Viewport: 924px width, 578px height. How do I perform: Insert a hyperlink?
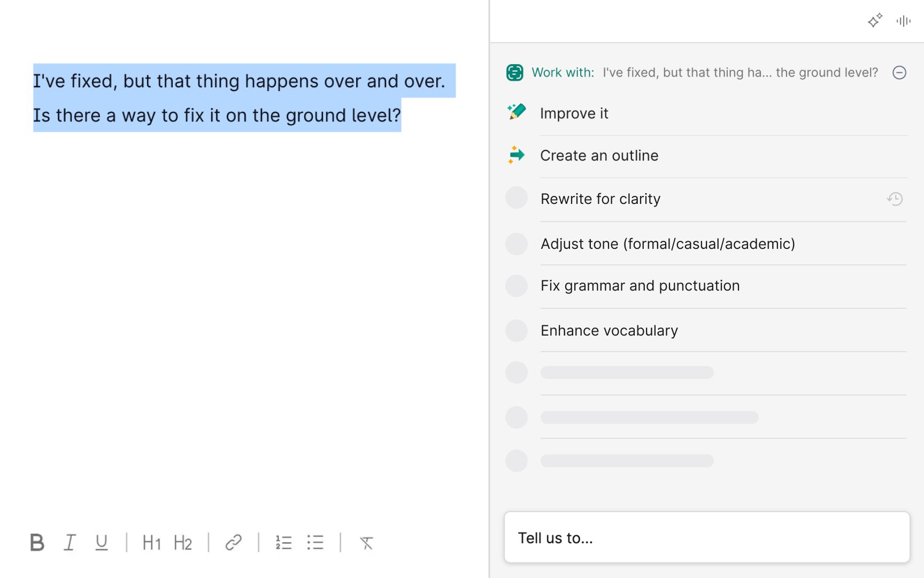click(x=234, y=543)
